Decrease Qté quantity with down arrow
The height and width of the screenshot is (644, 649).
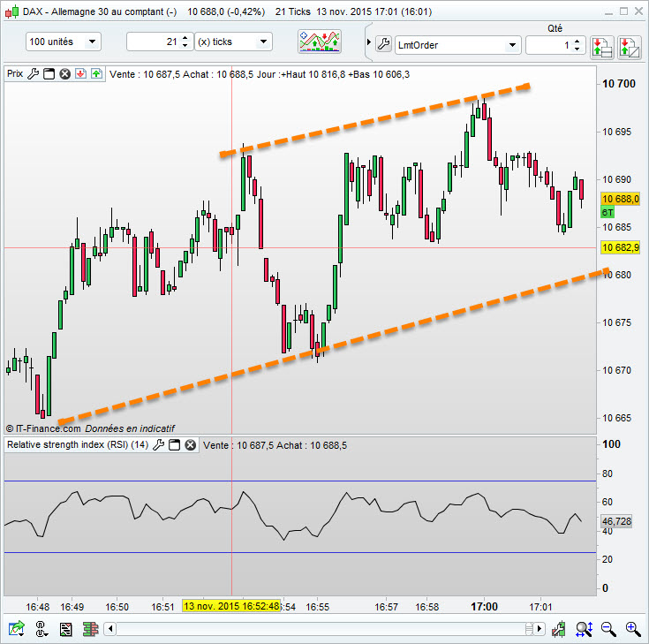coord(577,49)
